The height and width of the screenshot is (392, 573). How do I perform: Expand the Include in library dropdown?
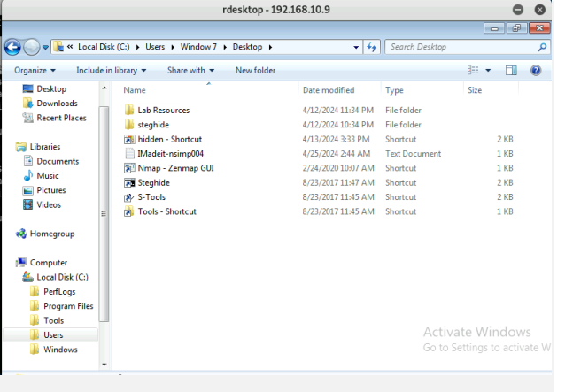coord(111,70)
